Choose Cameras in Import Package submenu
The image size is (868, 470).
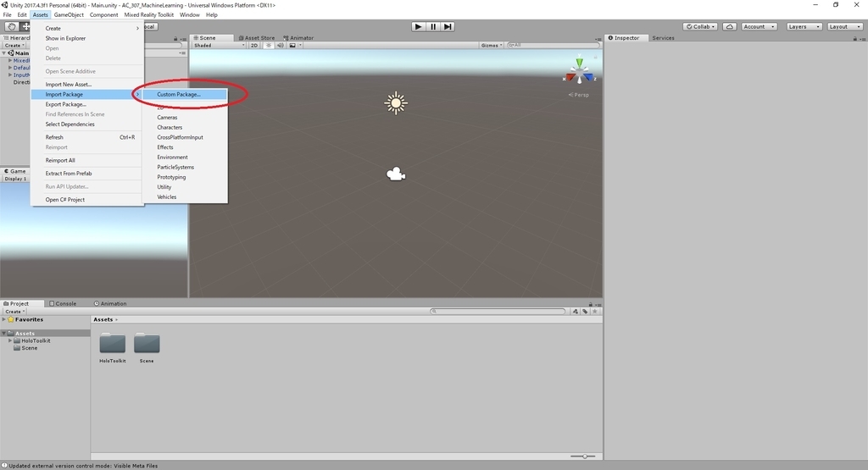[184, 117]
